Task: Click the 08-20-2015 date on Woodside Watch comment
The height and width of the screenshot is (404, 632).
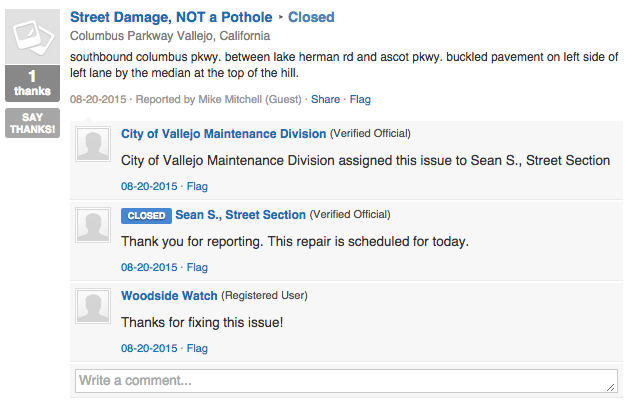Action: 149,349
